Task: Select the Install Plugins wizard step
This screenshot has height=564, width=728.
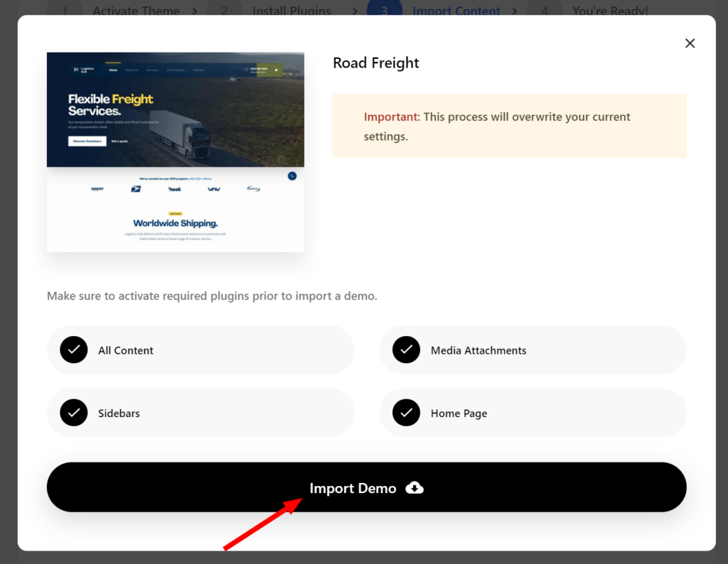Action: click(x=291, y=11)
